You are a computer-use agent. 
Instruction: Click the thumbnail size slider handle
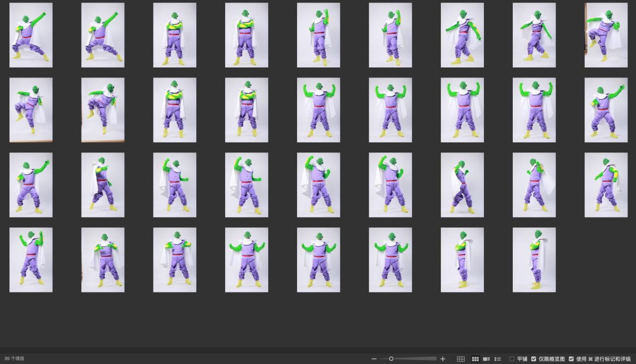391,359
